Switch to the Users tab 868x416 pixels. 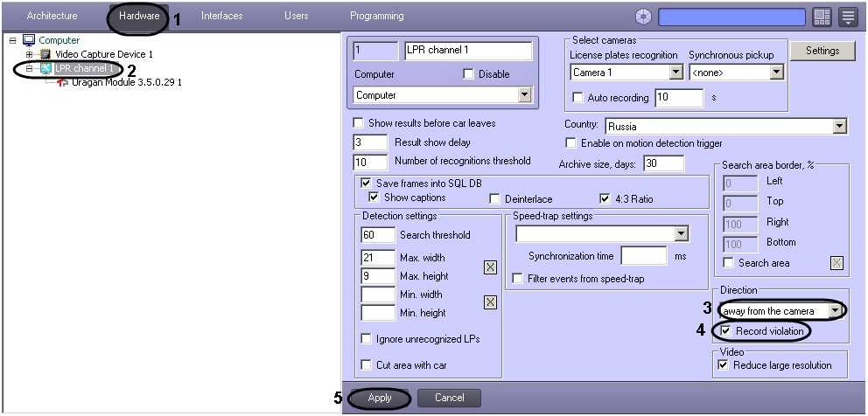pyautogui.click(x=296, y=16)
